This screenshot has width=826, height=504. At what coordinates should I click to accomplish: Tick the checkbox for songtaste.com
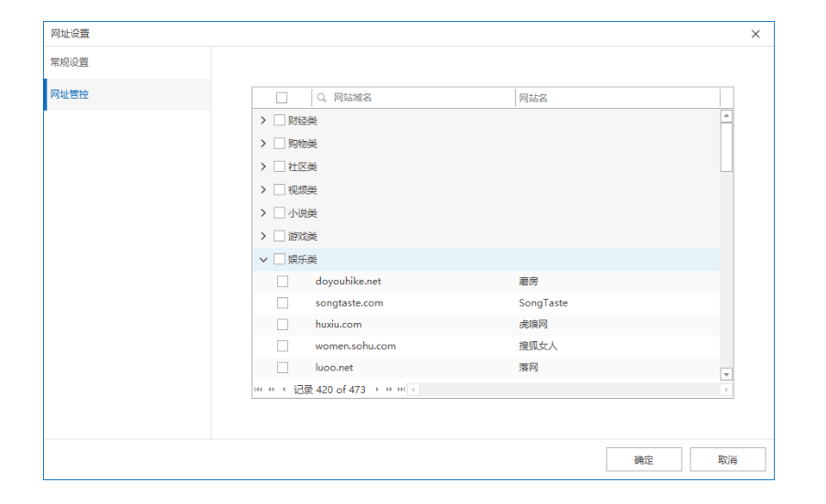pos(283,303)
